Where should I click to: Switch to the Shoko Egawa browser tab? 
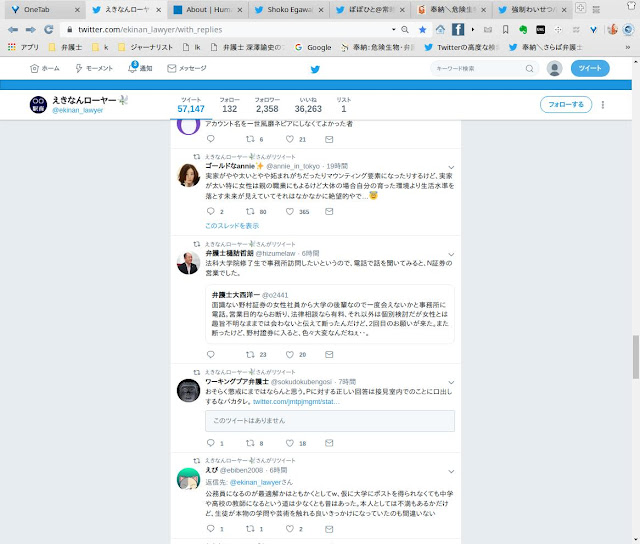coord(289,10)
